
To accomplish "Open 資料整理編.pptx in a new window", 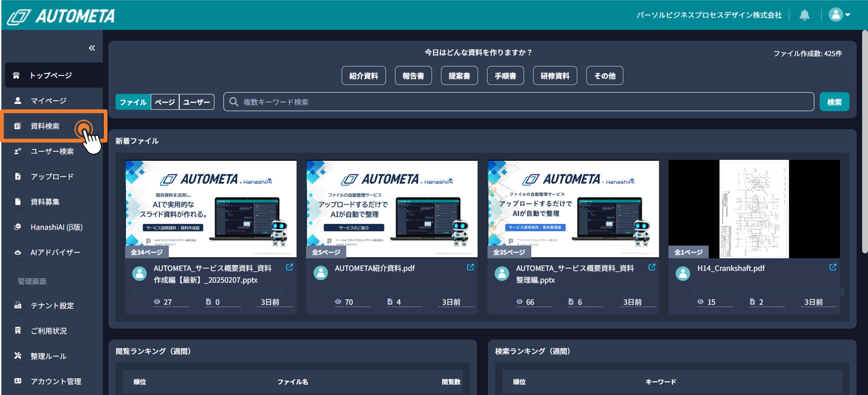I will [x=652, y=267].
